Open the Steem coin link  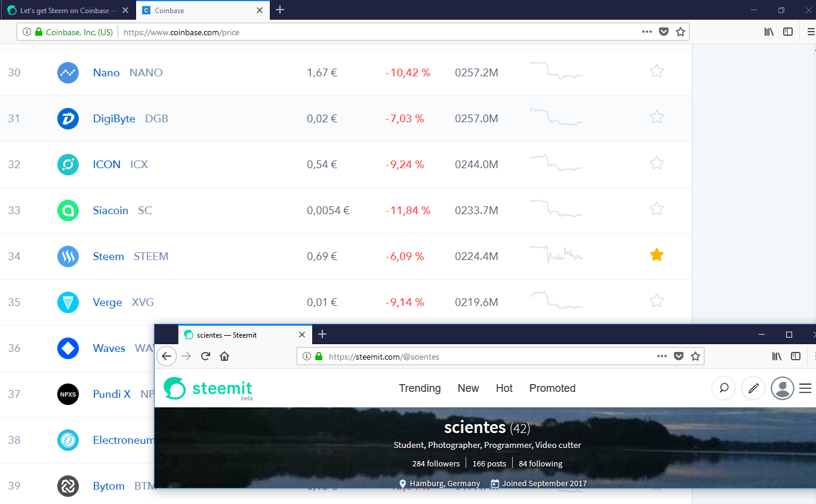(109, 256)
